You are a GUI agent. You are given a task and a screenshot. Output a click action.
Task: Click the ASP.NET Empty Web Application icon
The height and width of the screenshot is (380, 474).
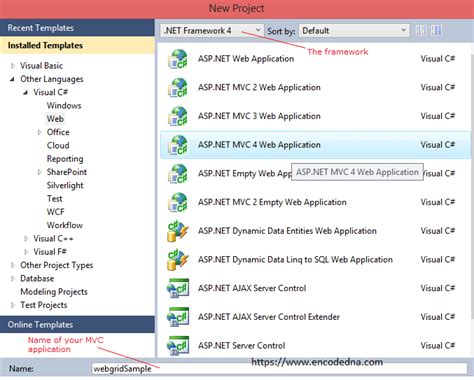(x=178, y=174)
